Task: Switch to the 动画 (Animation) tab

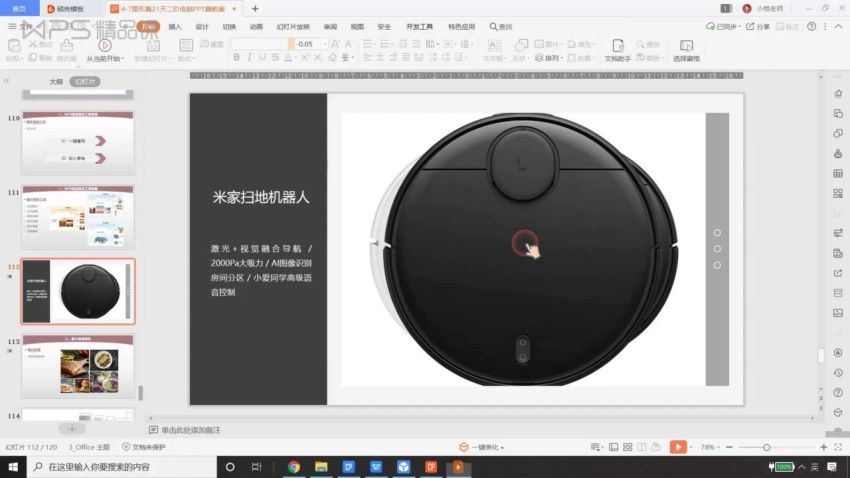Action: (256, 27)
